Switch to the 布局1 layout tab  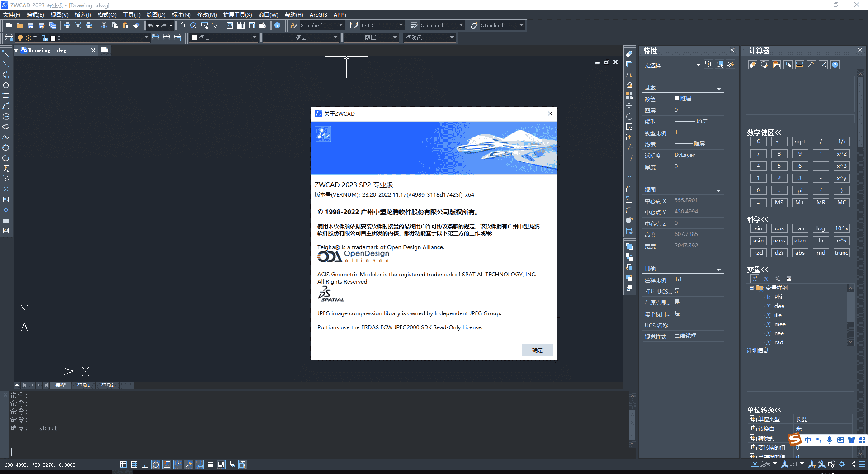pyautogui.click(x=84, y=385)
